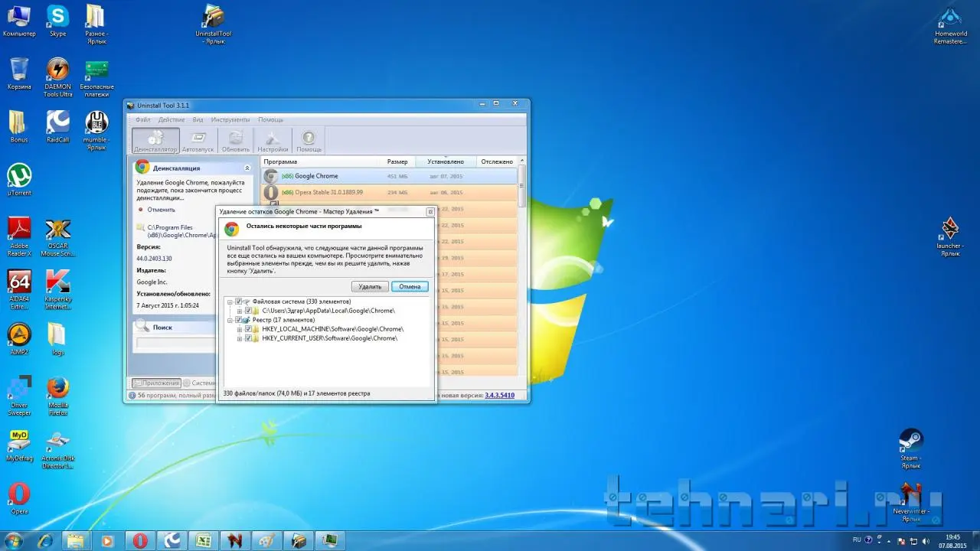The width and height of the screenshot is (980, 551).
Task: Toggle the Реестр (17 элементов) checkbox
Action: 238,320
